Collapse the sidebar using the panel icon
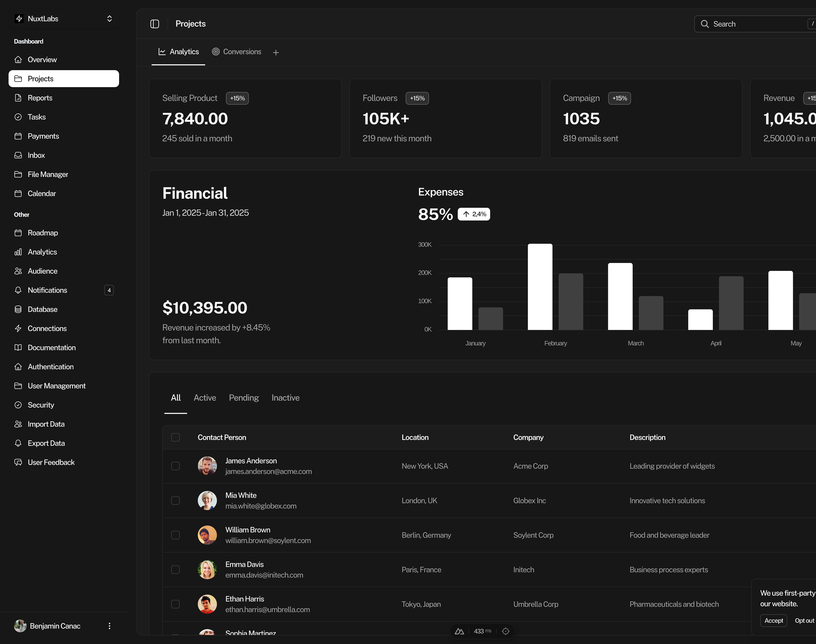 click(x=155, y=23)
